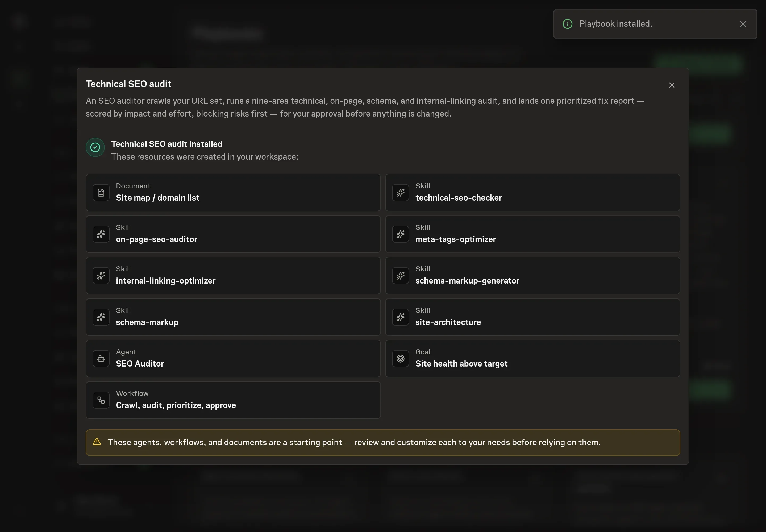Image resolution: width=766 pixels, height=532 pixels.
Task: Click the Site map document icon
Action: coord(101,192)
